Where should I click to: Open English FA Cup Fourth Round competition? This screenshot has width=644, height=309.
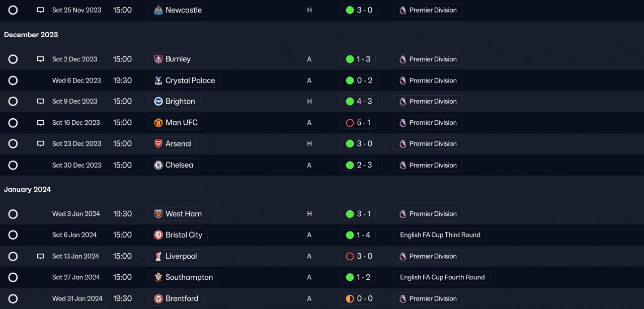pos(442,277)
